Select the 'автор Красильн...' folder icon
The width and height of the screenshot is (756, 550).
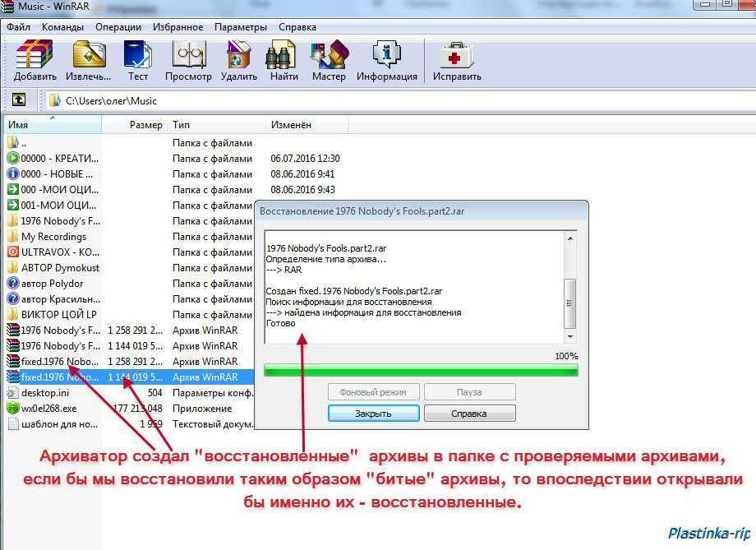click(13, 299)
